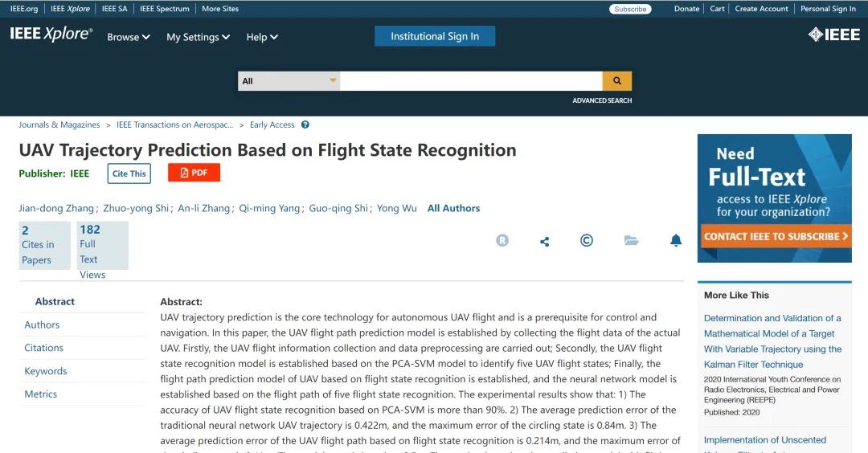Image resolution: width=868 pixels, height=453 pixels.
Task: Click the Institutional Sign In button
Action: pos(435,36)
